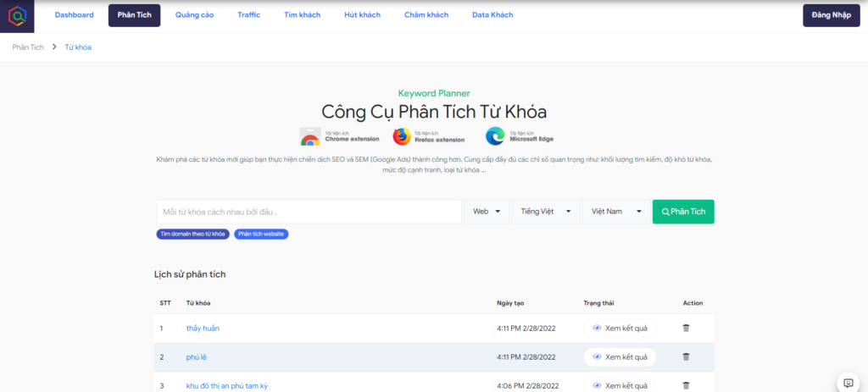This screenshot has width=868, height=392.
Task: Click the site logo icon
Action: point(17,16)
